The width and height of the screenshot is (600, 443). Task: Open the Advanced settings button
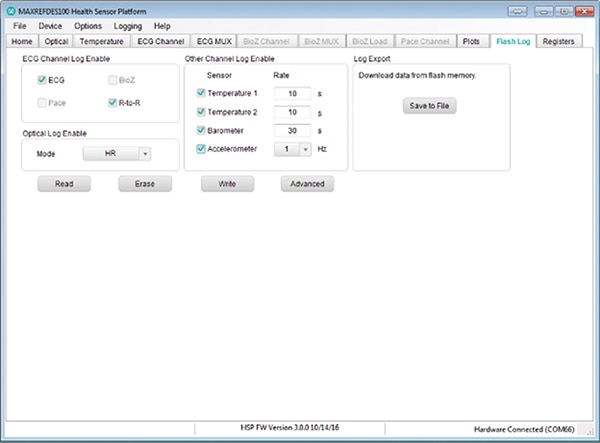(x=307, y=185)
